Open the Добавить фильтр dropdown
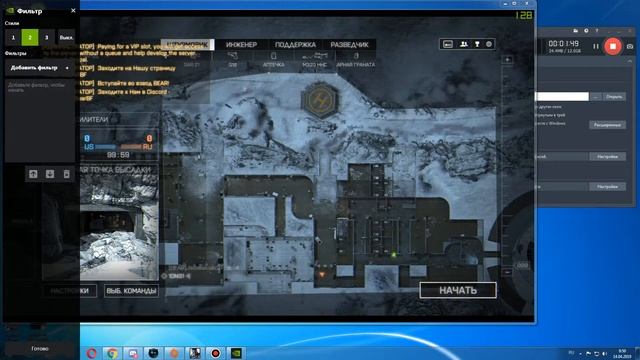The width and height of the screenshot is (640, 360). (40, 68)
